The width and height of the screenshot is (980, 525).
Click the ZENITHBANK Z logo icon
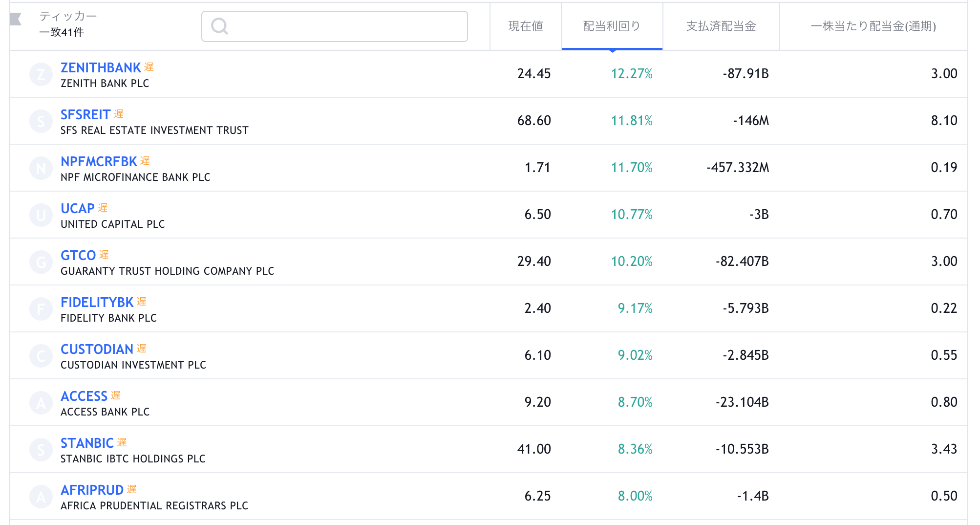41,74
